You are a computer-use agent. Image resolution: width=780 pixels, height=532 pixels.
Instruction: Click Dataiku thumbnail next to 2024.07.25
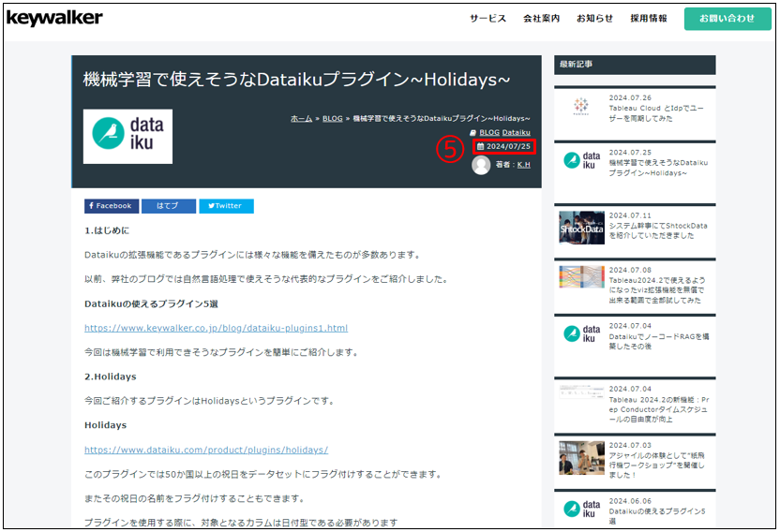581,160
